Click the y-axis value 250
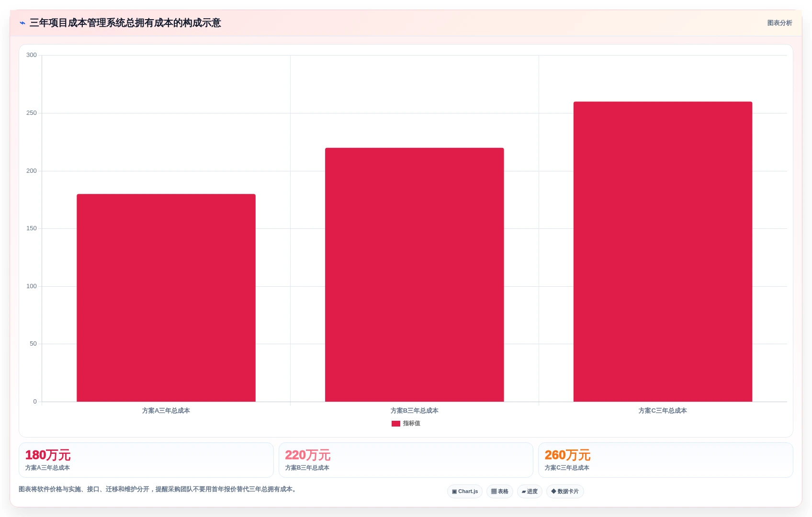Viewport: 812px width, 517px height. click(32, 113)
